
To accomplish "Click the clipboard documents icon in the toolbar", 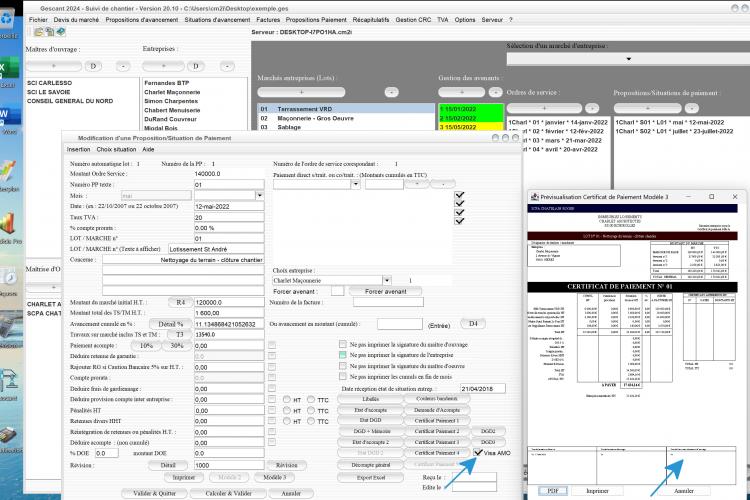I will tap(49, 32).
